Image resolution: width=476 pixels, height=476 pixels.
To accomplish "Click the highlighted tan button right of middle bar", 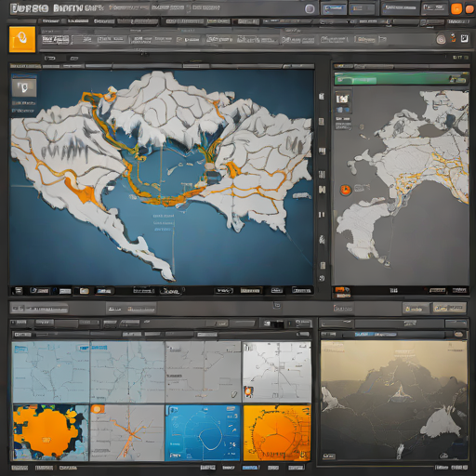I will (449, 308).
